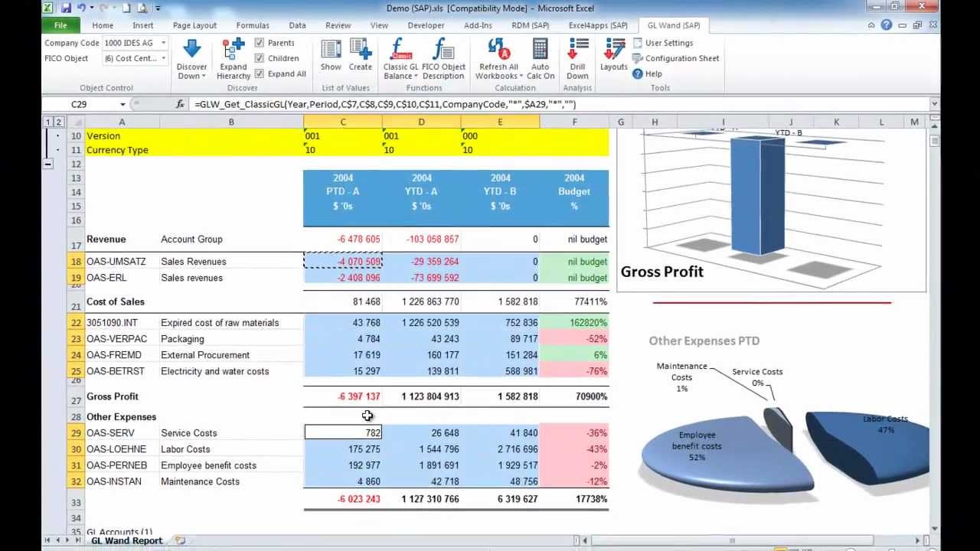Click the Auto Calc On calculator icon
The height and width of the screenshot is (551, 980).
click(x=541, y=49)
